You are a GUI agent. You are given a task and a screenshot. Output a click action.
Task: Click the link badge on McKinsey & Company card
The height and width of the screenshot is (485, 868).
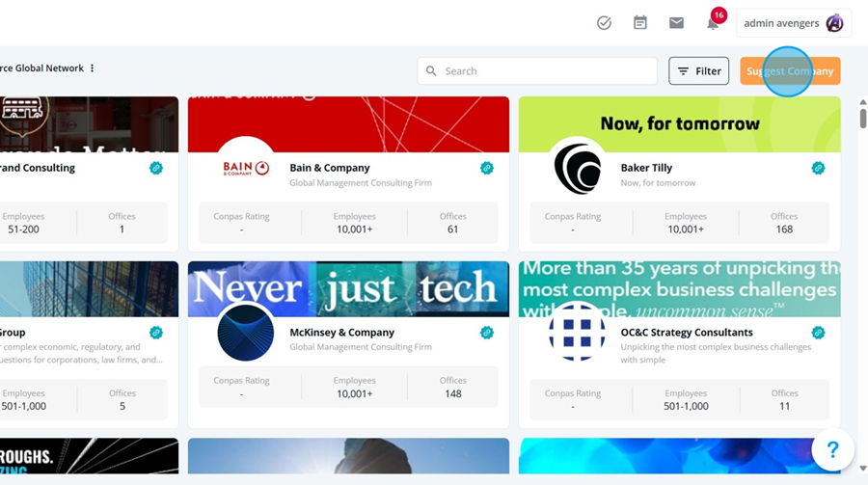coord(487,333)
